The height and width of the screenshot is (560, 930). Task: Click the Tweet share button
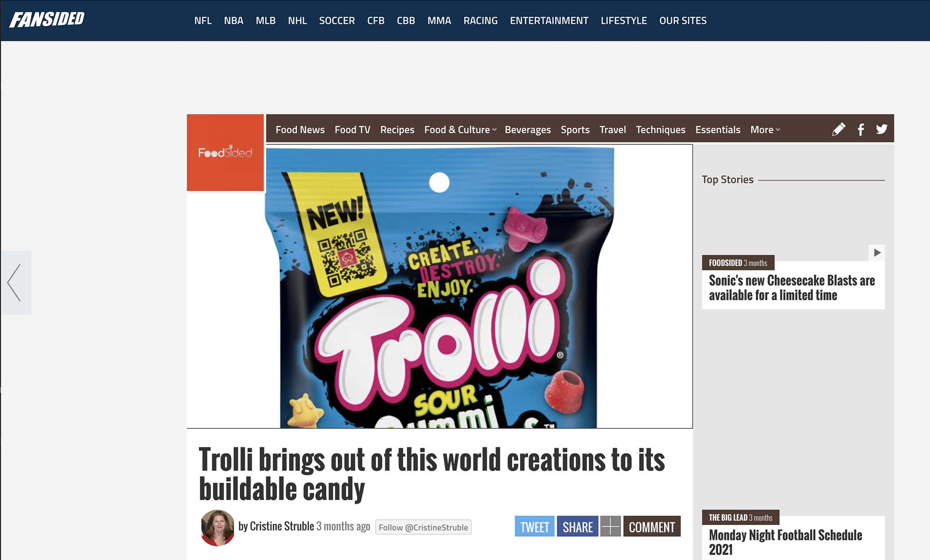pos(534,526)
